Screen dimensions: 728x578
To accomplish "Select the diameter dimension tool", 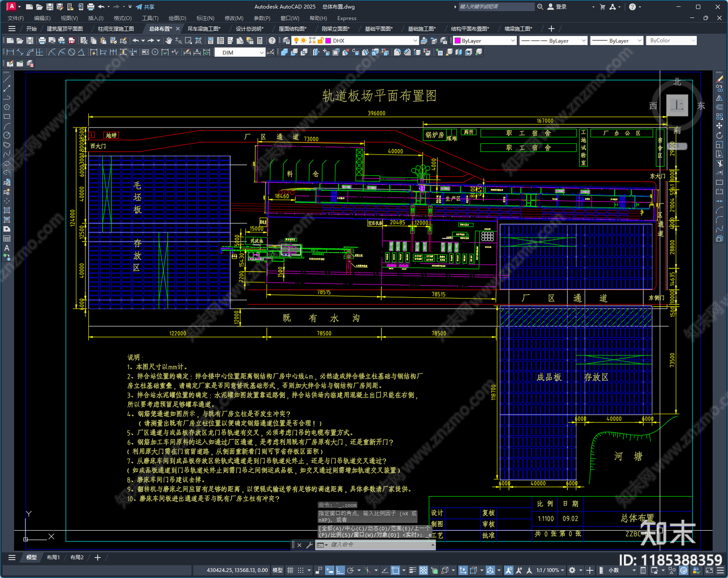I will click(x=71, y=52).
